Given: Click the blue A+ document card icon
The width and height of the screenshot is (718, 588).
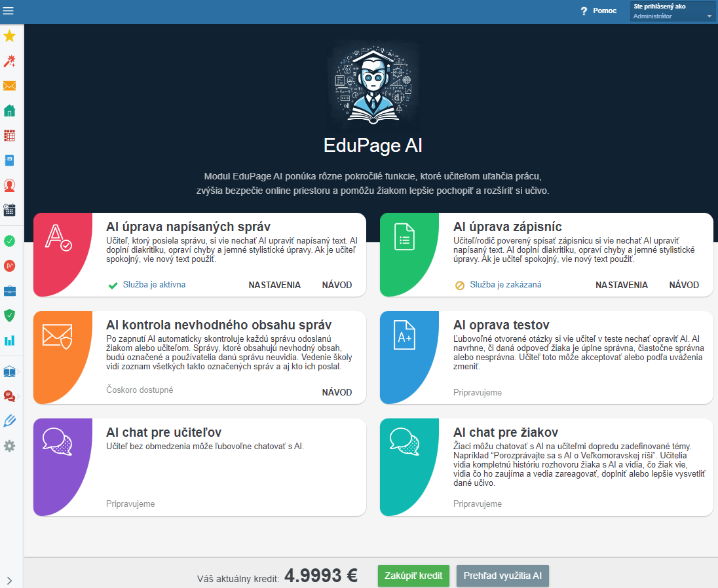Looking at the screenshot, I should pyautogui.click(x=405, y=335).
